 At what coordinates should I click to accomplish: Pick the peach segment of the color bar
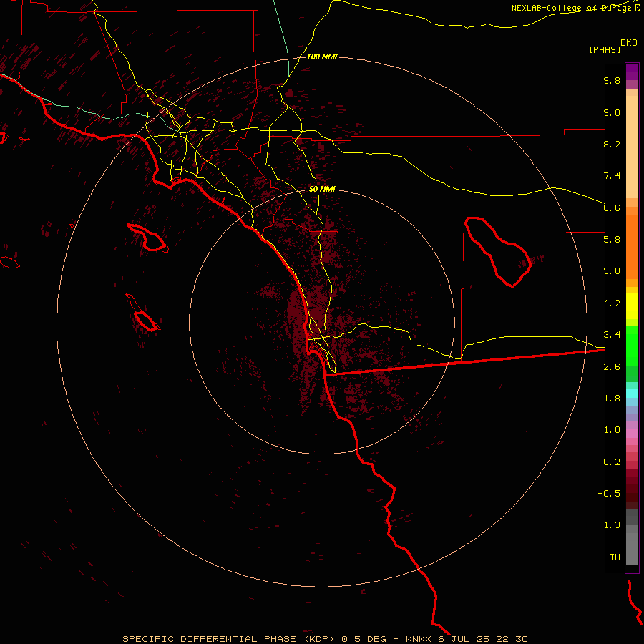632,148
